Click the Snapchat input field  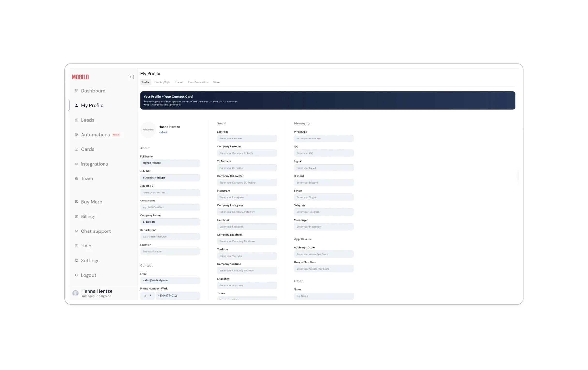(247, 285)
